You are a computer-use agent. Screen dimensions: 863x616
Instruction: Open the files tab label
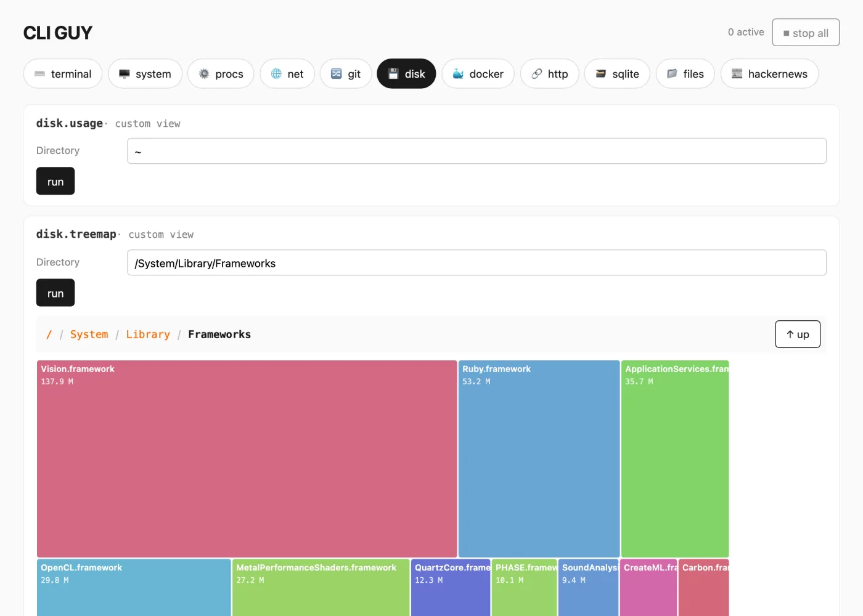(693, 74)
